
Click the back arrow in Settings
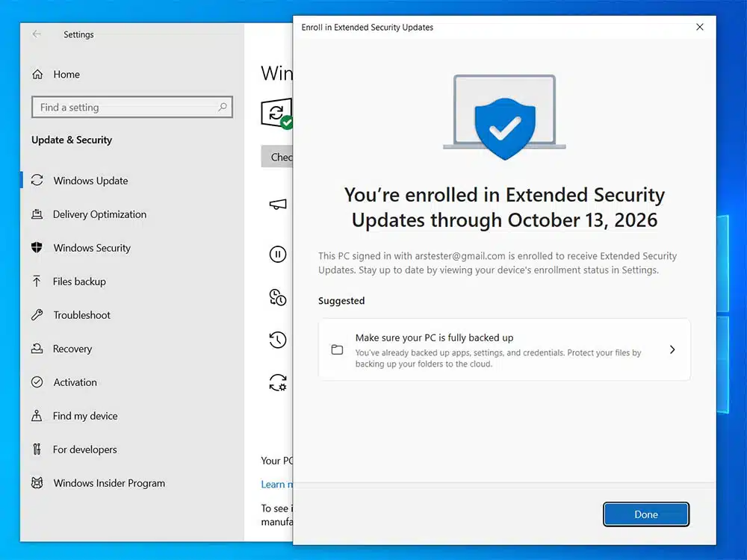pyautogui.click(x=37, y=34)
